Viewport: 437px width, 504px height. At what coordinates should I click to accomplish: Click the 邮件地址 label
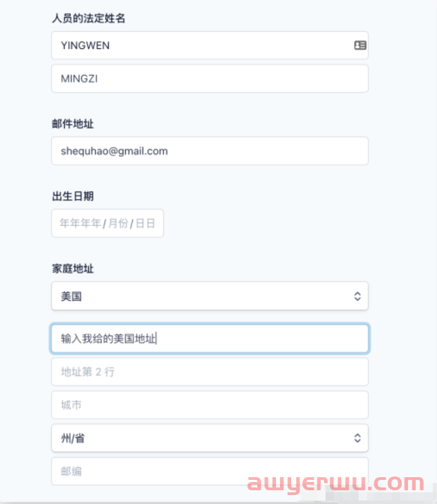73,124
